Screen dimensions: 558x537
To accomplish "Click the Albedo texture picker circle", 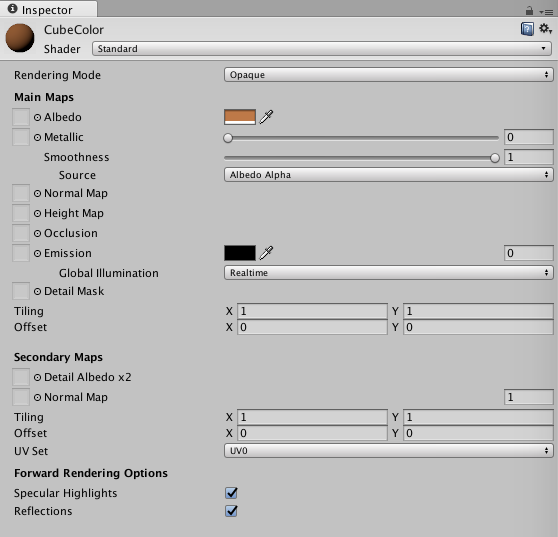I will (x=37, y=117).
